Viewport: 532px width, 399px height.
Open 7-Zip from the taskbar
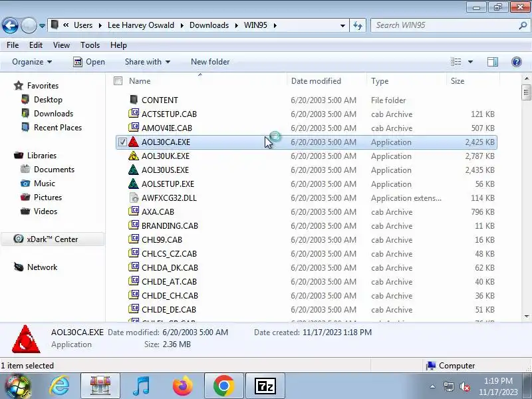[x=265, y=386]
